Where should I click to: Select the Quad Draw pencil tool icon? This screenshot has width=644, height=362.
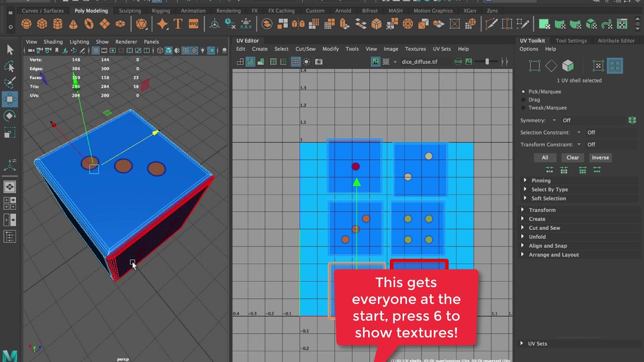pyautogui.click(x=522, y=24)
